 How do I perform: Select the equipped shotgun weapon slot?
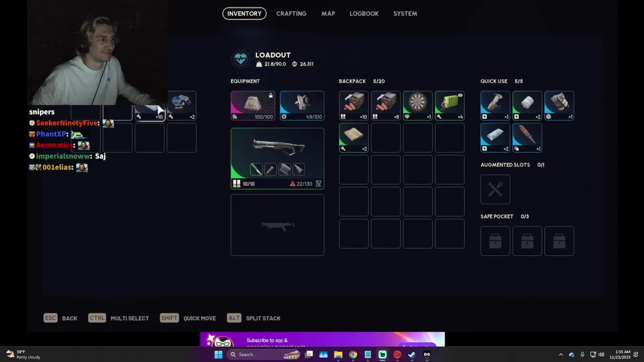tap(277, 158)
